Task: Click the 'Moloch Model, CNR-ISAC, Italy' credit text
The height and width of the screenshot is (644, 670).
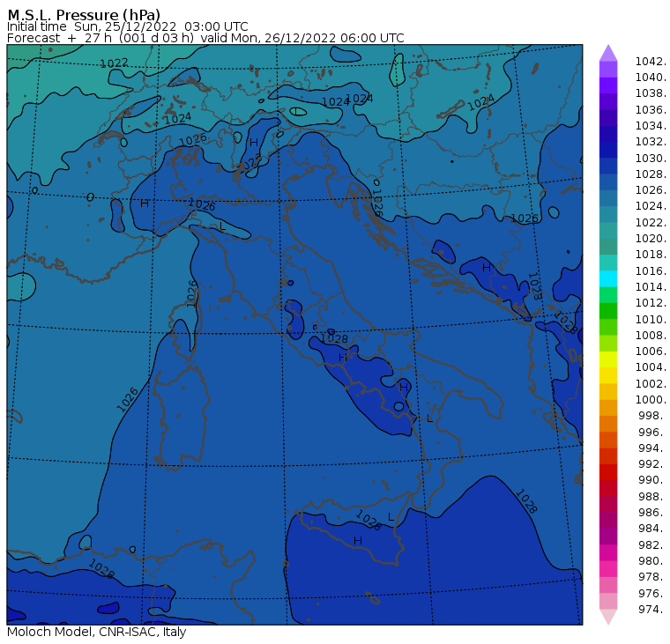Action: pos(97,632)
